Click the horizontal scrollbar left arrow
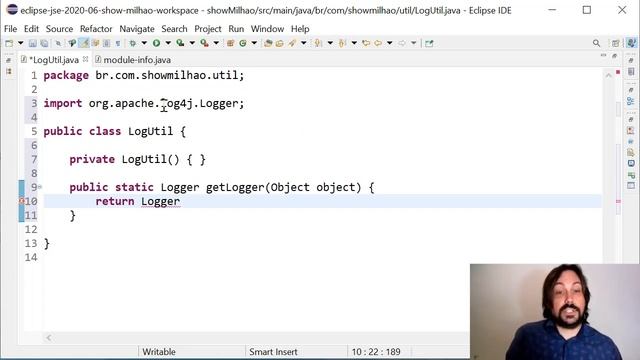Image resolution: width=640 pixels, height=360 pixels. [x=49, y=338]
